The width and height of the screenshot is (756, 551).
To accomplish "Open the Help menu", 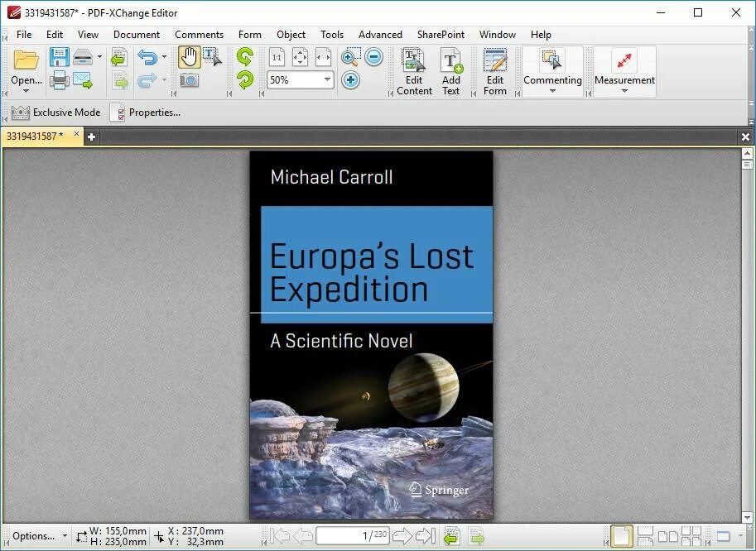I will 541,35.
